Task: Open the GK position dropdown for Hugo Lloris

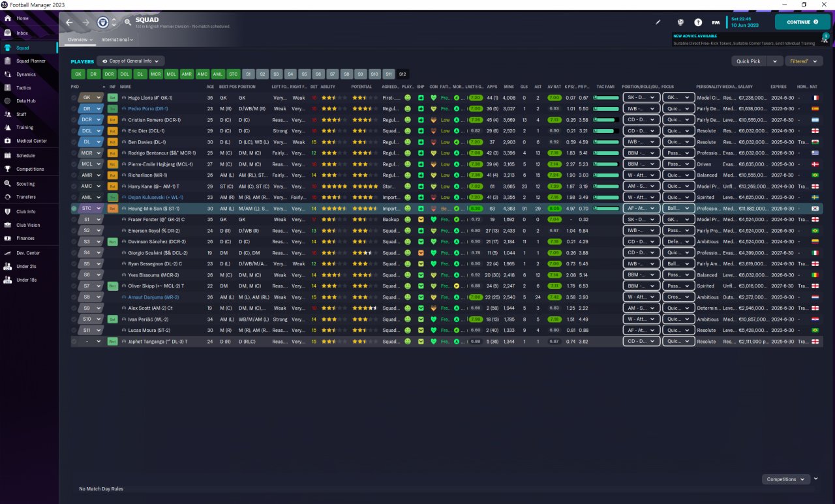Action: point(91,98)
